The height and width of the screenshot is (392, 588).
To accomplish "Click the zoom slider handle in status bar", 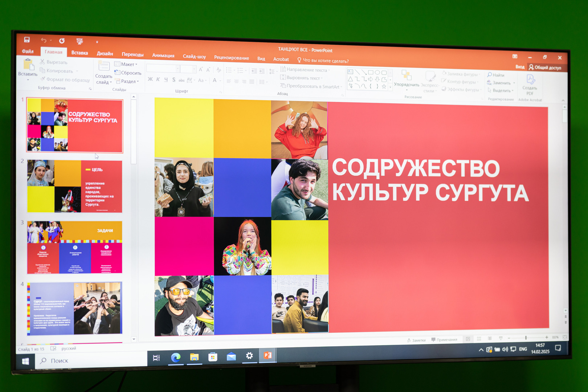I will [526, 338].
